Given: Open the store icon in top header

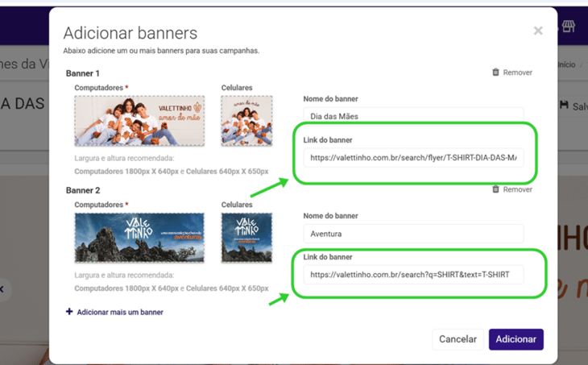Looking at the screenshot, I should tap(569, 27).
